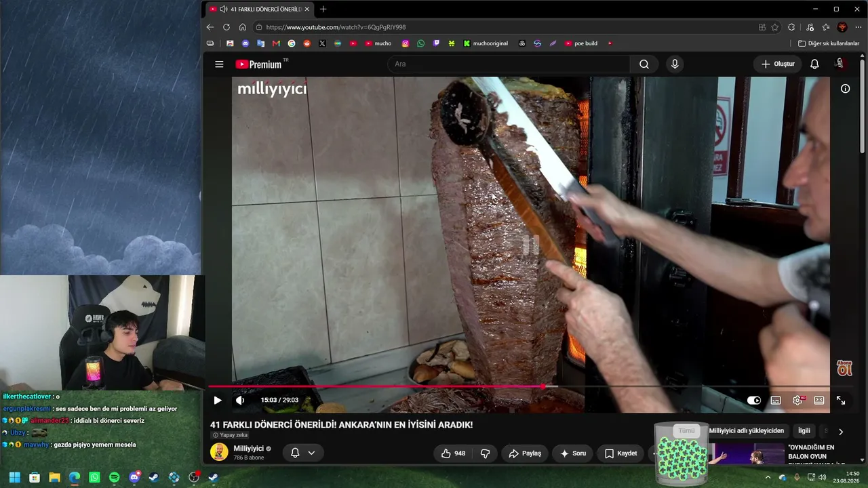The height and width of the screenshot is (488, 868).
Task: Go to the browser home page
Action: (243, 27)
